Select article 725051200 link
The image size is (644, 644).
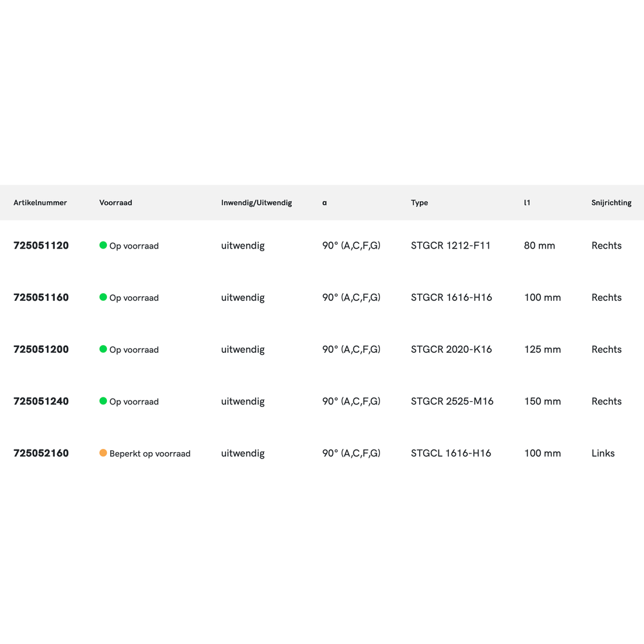[x=41, y=349]
